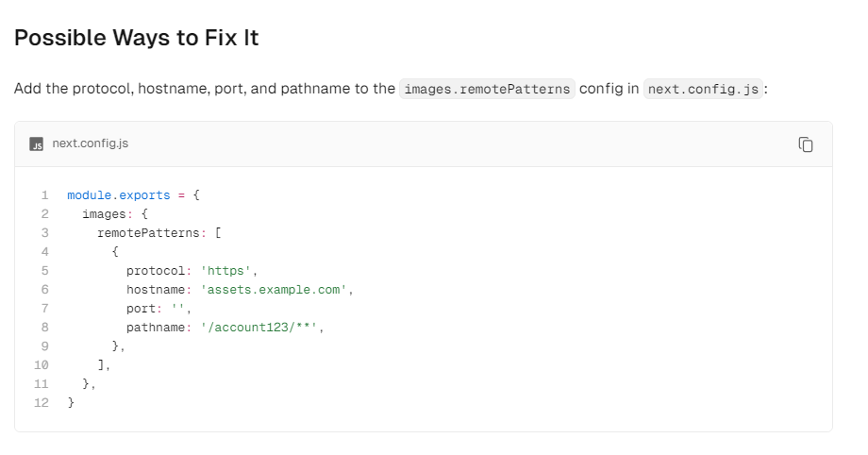Click the closing bracket on line 10

tap(101, 364)
